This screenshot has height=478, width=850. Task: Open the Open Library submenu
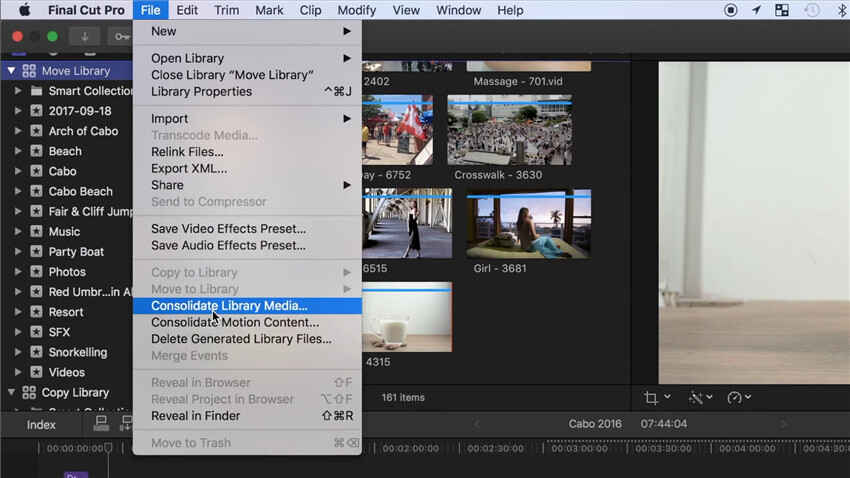(x=248, y=58)
